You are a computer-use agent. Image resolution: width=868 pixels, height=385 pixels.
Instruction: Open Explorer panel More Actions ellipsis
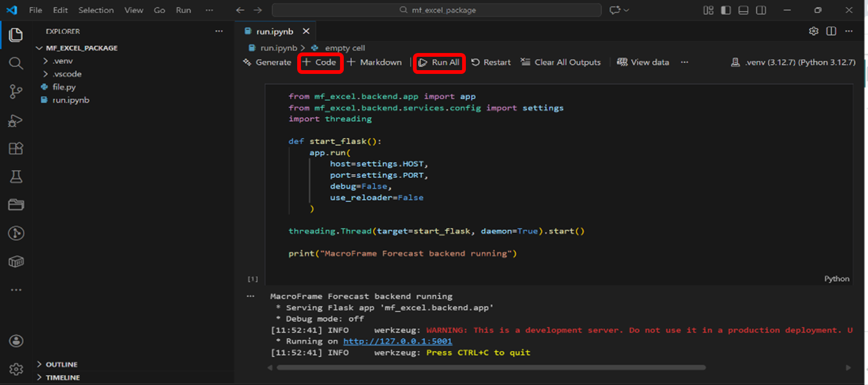click(219, 31)
